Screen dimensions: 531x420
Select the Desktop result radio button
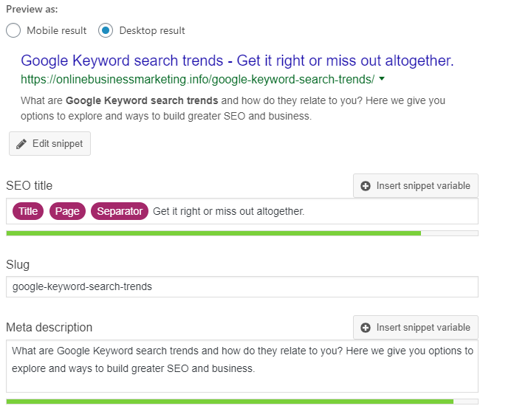pyautogui.click(x=106, y=30)
